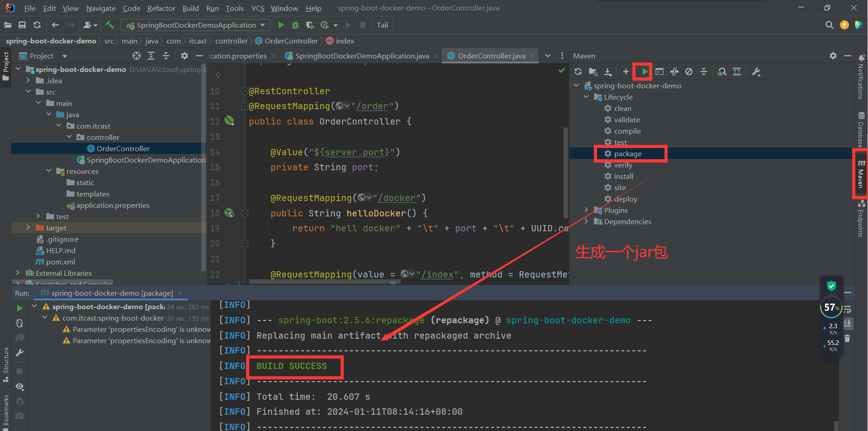The image size is (868, 431).
Task: Hide the Maven tool window
Action: click(x=848, y=56)
